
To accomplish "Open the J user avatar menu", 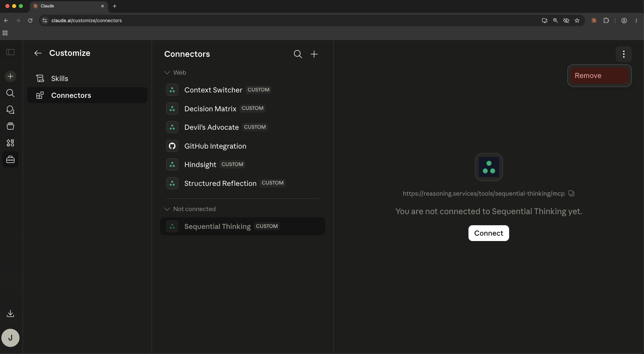I will [x=10, y=338].
